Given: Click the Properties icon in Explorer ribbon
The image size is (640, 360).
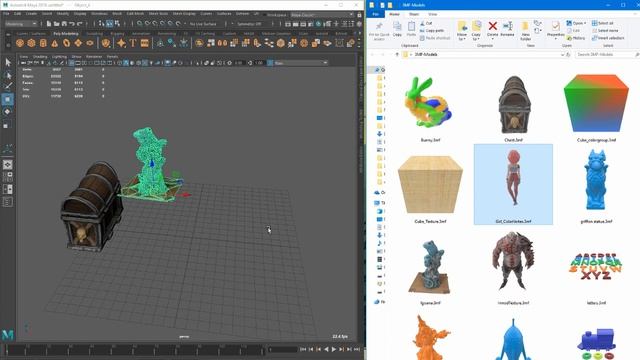Looking at the screenshot, I should [x=556, y=27].
